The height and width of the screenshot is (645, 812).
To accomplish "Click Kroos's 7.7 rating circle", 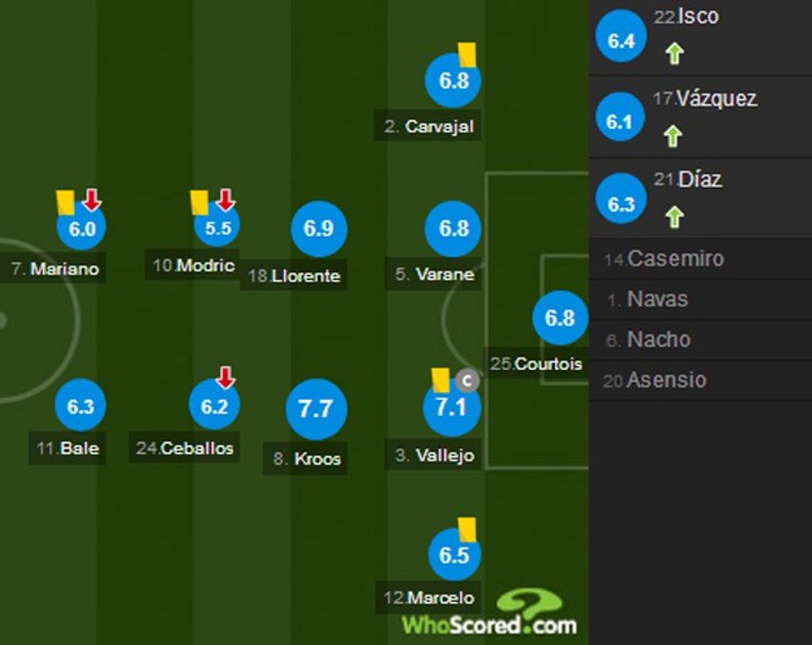I will click(x=316, y=409).
